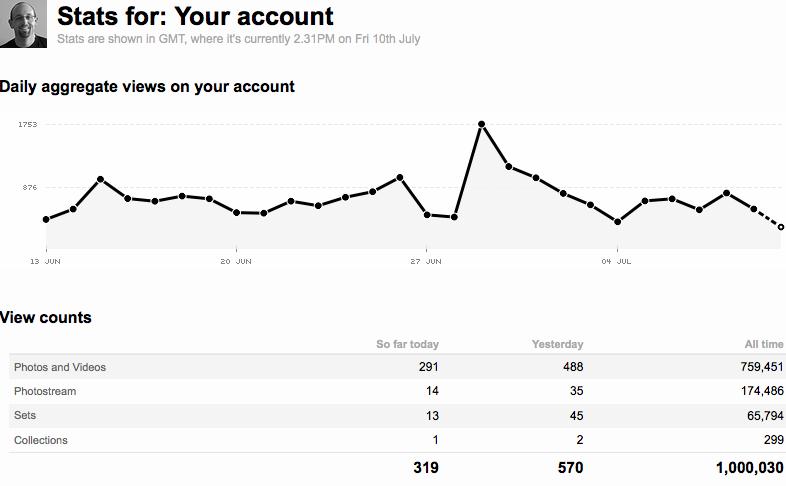Open the Photos and Videos row
The width and height of the screenshot is (786, 486).
tap(396, 367)
